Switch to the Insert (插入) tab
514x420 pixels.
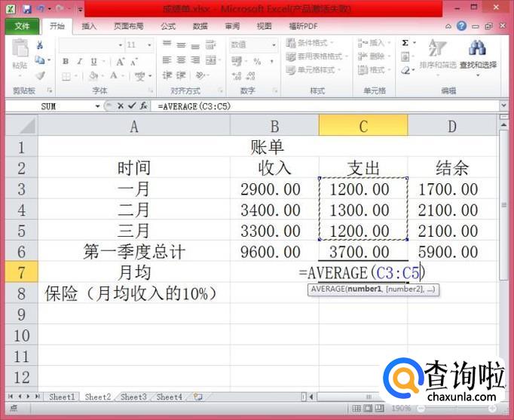coord(89,26)
